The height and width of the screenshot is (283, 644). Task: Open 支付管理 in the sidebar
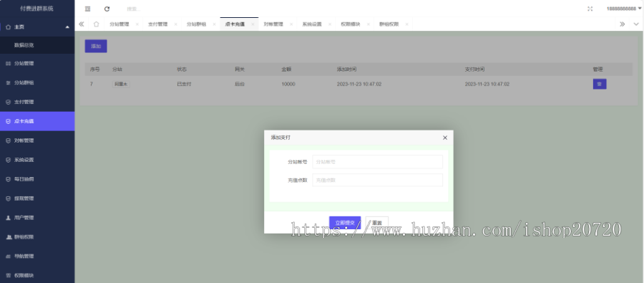[x=37, y=102]
